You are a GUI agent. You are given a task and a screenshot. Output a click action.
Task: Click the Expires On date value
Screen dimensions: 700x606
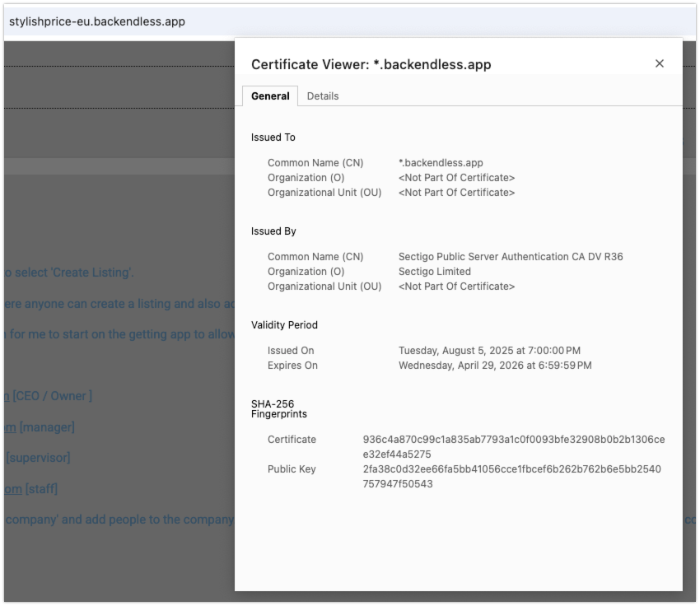pos(494,366)
